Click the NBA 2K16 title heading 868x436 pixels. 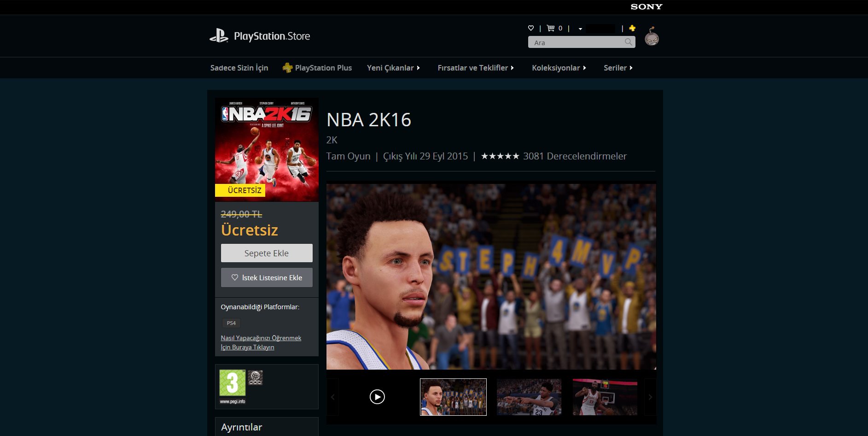click(369, 120)
